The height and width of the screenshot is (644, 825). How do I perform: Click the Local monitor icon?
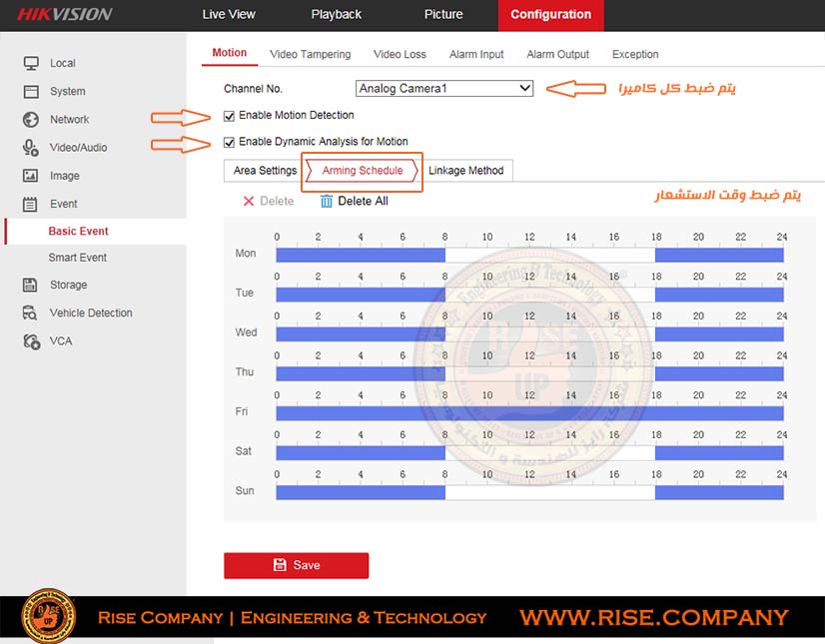[x=31, y=63]
